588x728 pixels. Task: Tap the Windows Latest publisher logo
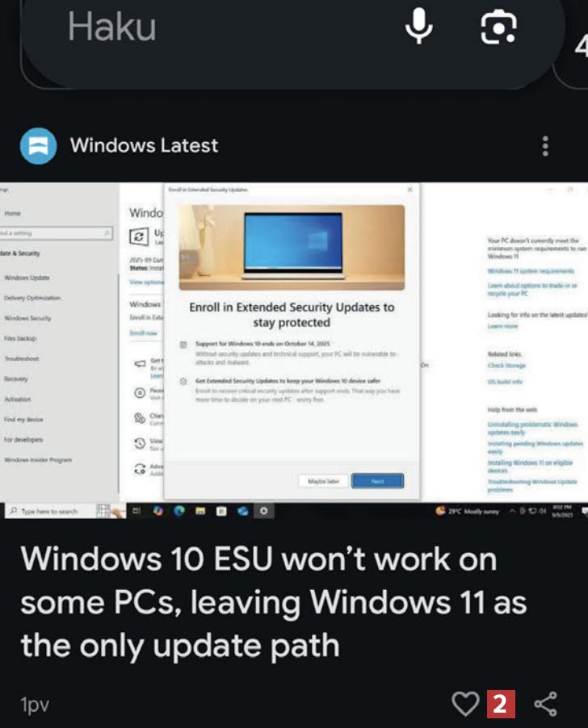pyautogui.click(x=39, y=146)
